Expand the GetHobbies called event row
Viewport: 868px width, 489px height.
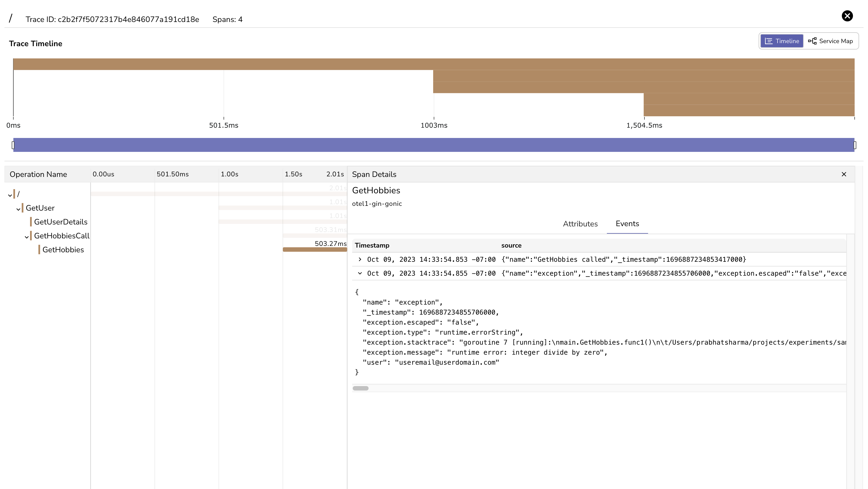tap(360, 259)
